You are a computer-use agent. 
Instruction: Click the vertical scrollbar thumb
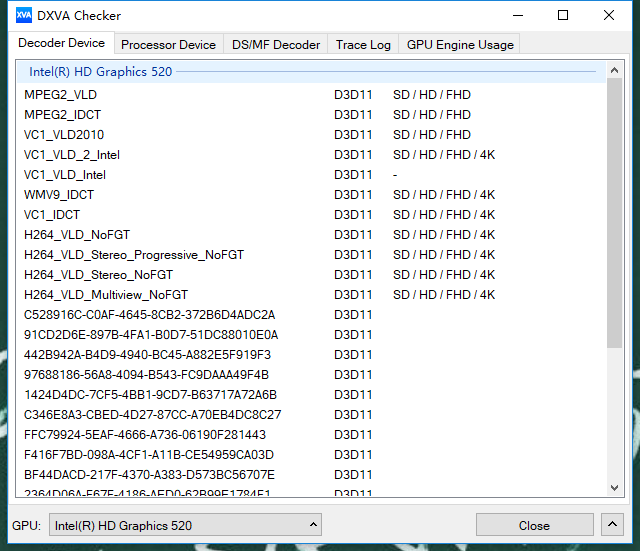614,213
